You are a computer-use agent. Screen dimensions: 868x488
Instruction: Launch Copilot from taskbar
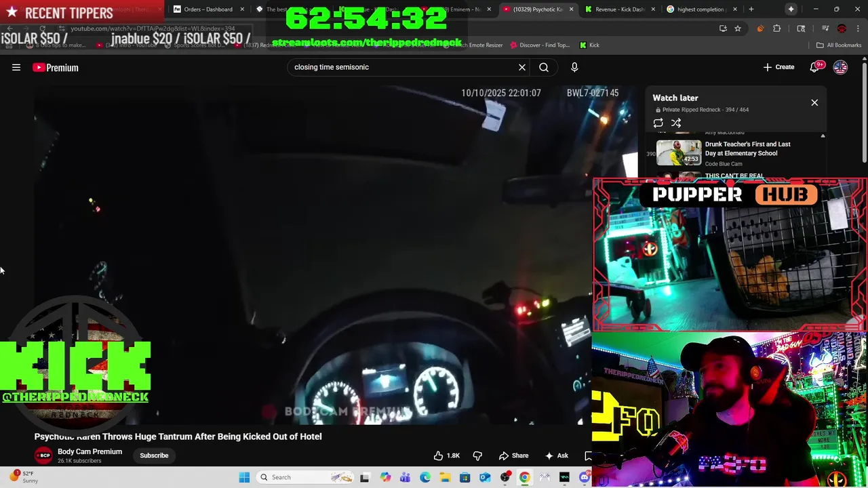tap(385, 477)
